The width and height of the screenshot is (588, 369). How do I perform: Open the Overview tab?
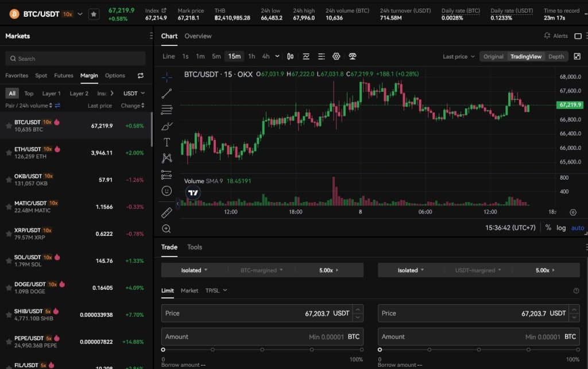[x=198, y=36]
